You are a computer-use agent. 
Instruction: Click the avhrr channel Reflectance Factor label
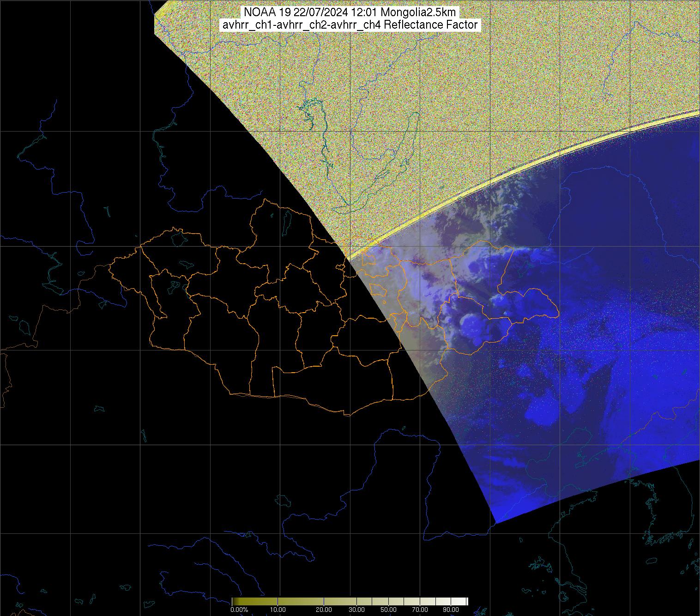click(350, 25)
